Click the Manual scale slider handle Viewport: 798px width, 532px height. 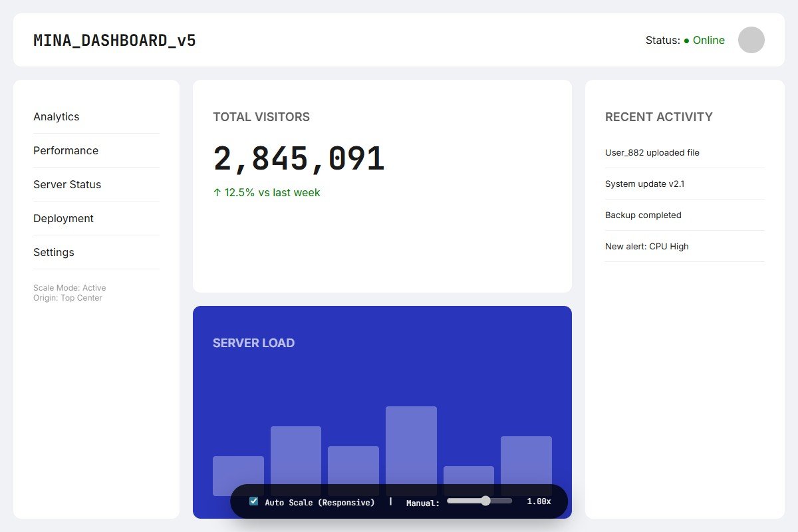click(x=485, y=501)
